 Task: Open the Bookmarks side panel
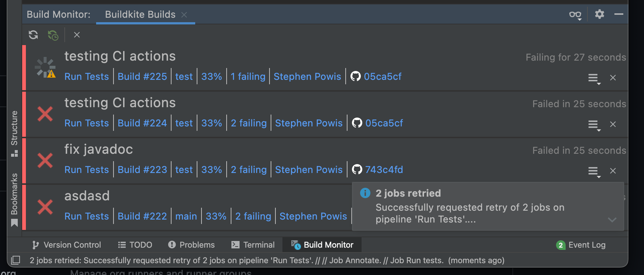tap(14, 200)
